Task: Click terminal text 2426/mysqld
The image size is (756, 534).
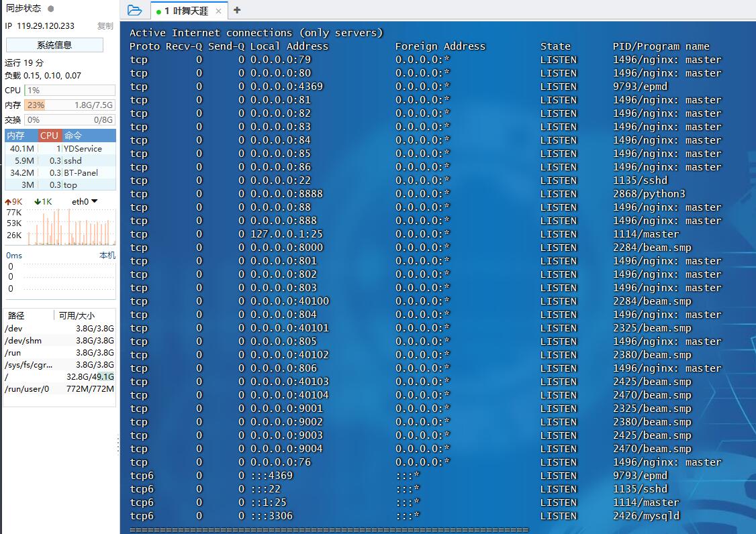Action: 646,516
